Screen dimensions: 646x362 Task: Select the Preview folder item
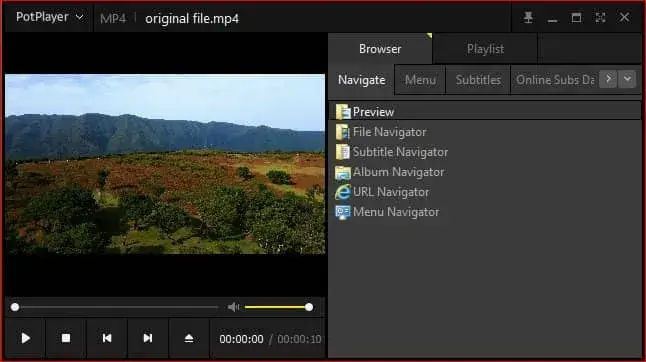tap(485, 112)
